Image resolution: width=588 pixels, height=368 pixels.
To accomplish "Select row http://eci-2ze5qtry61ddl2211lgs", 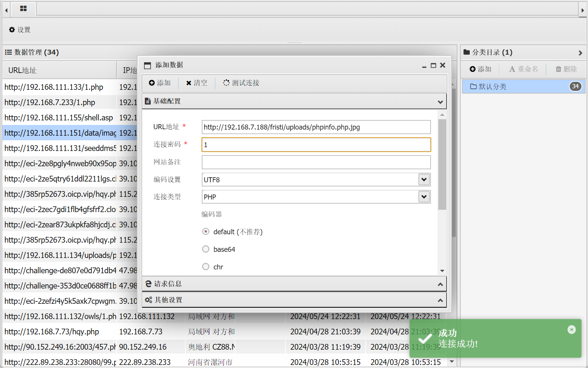I will (x=60, y=179).
